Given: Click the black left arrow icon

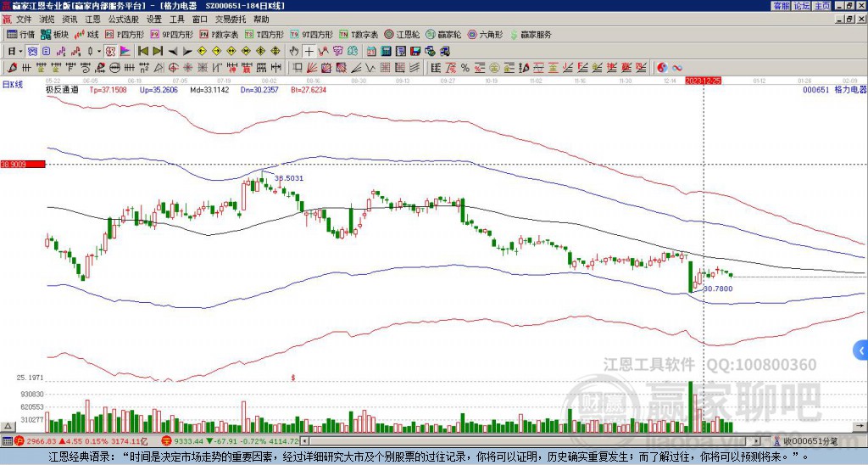Looking at the screenshot, I should (173, 51).
